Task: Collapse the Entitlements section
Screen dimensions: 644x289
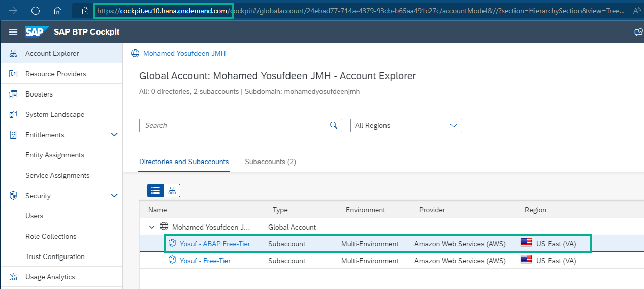Action: click(114, 135)
